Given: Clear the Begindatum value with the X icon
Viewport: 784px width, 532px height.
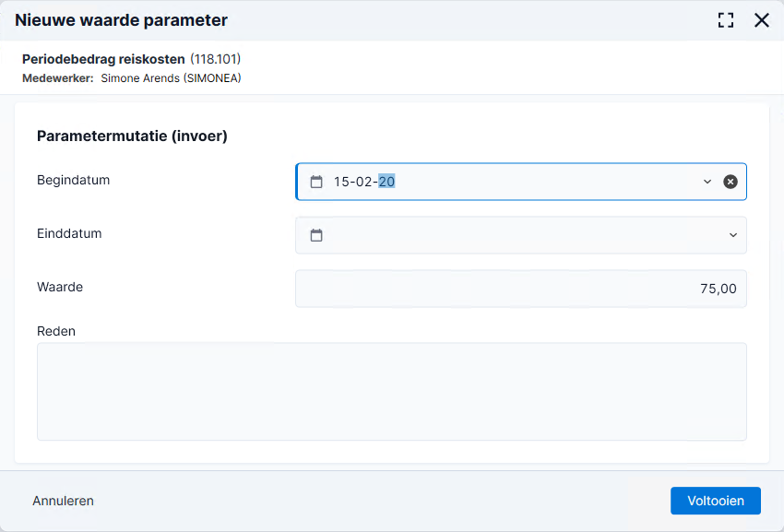Looking at the screenshot, I should tap(730, 182).
